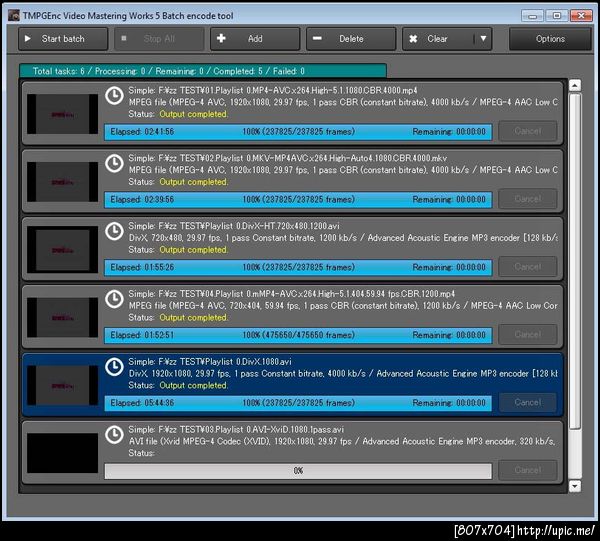Click clock icon of 03.Playlist 0.AVI-XviD task

[114, 434]
